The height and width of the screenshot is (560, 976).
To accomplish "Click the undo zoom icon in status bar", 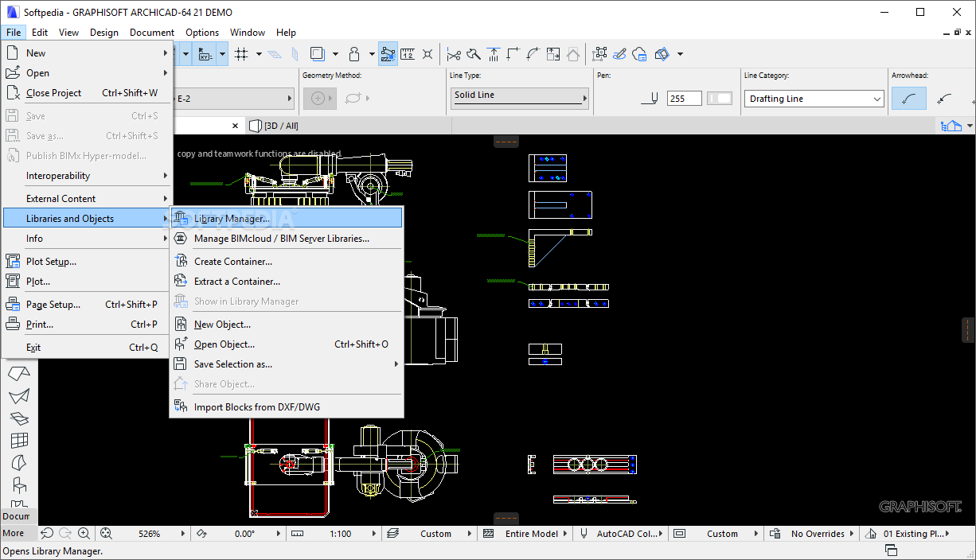I will [x=47, y=534].
